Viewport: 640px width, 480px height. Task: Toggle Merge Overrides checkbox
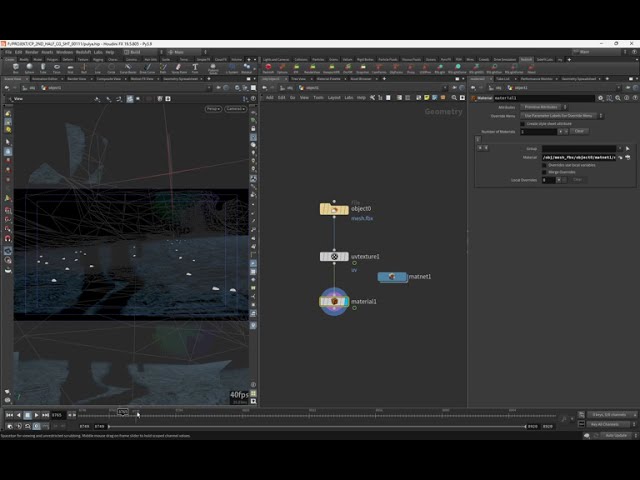click(x=544, y=172)
